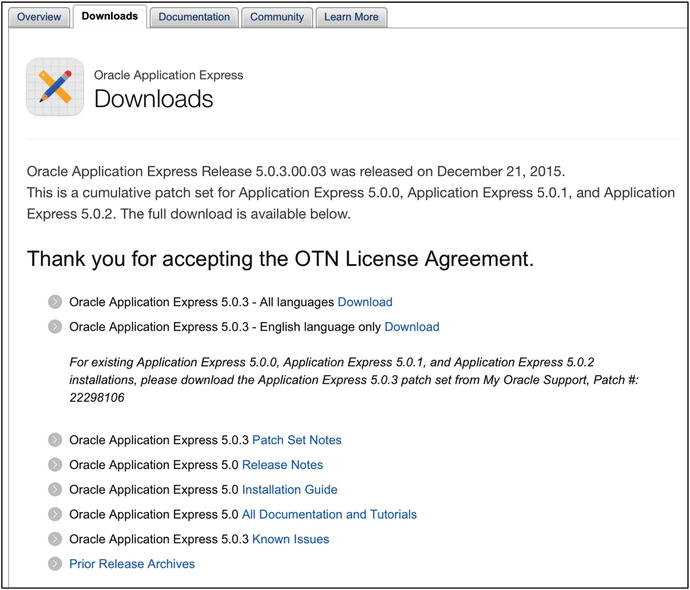Viewport: 690px width, 590px height.
Task: Click patch number 22298106 text
Action: coord(97,398)
